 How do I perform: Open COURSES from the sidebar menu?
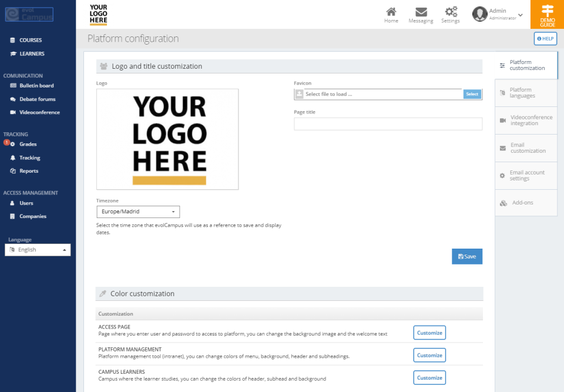[31, 40]
